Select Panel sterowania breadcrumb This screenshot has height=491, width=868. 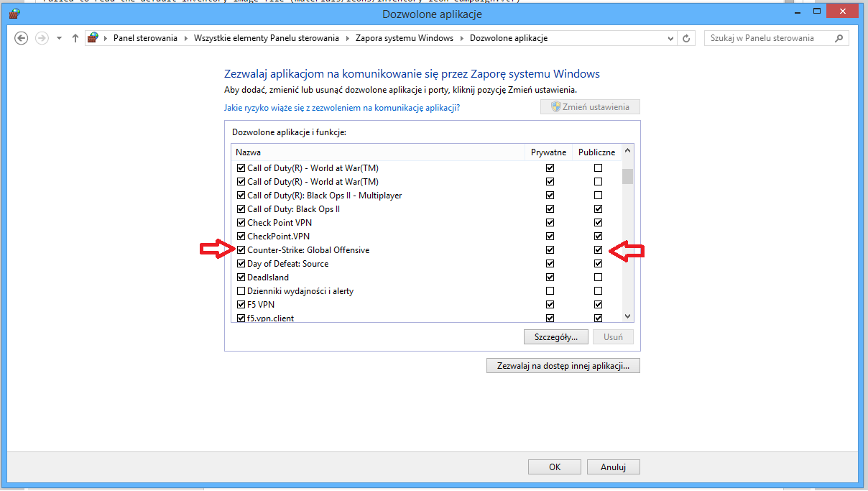(x=145, y=38)
